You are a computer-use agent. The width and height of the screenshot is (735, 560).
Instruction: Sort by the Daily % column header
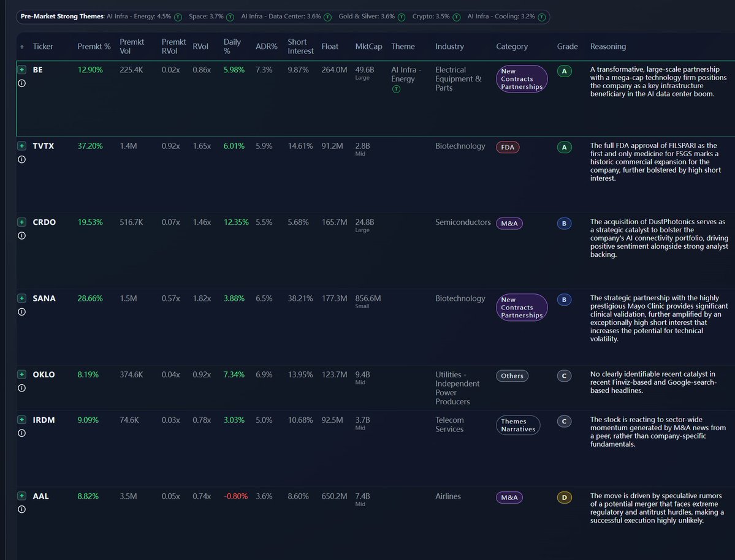tap(232, 47)
